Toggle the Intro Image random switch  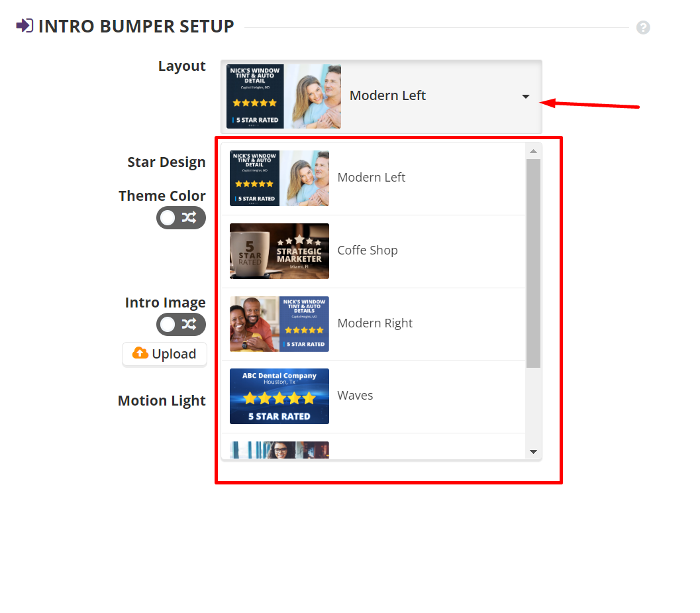tap(181, 324)
